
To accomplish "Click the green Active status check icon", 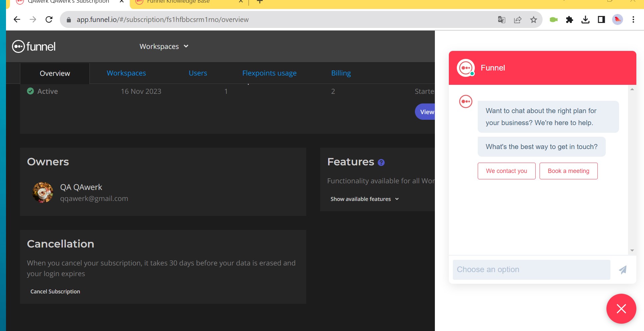I will (30, 91).
